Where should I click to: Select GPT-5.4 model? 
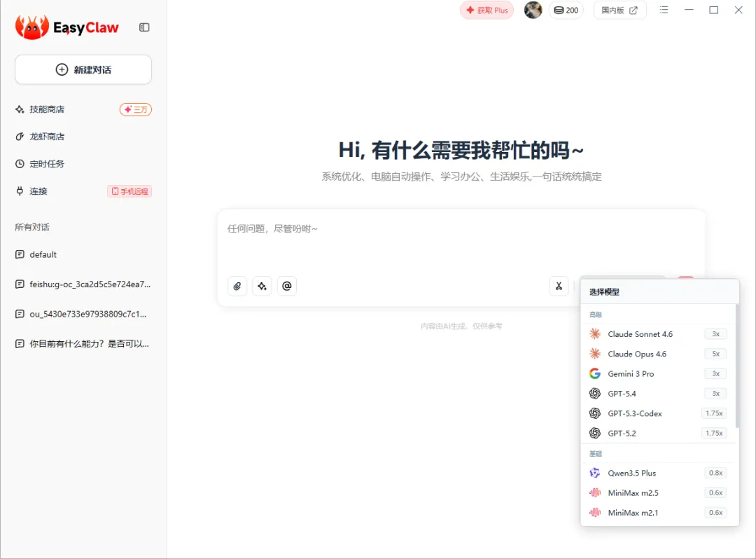point(657,394)
